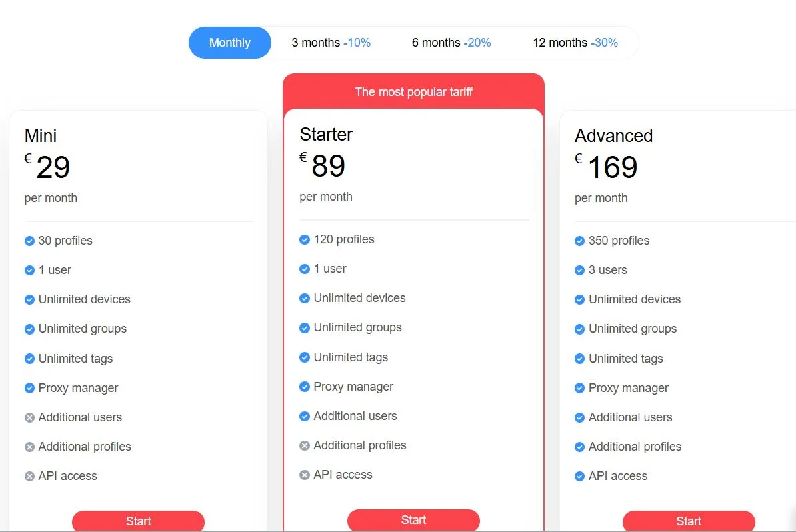Select 12 months -30% billing option
Screen dimensions: 796x532
coord(575,43)
